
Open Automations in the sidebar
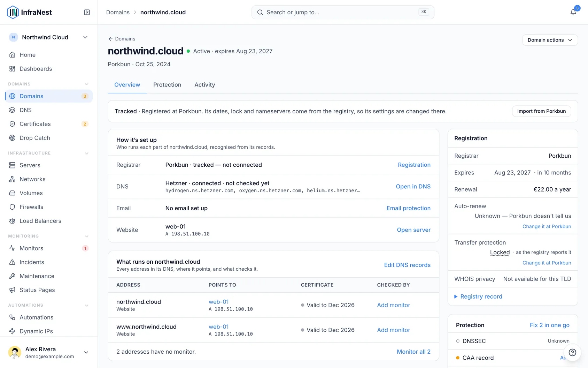(49, 317)
